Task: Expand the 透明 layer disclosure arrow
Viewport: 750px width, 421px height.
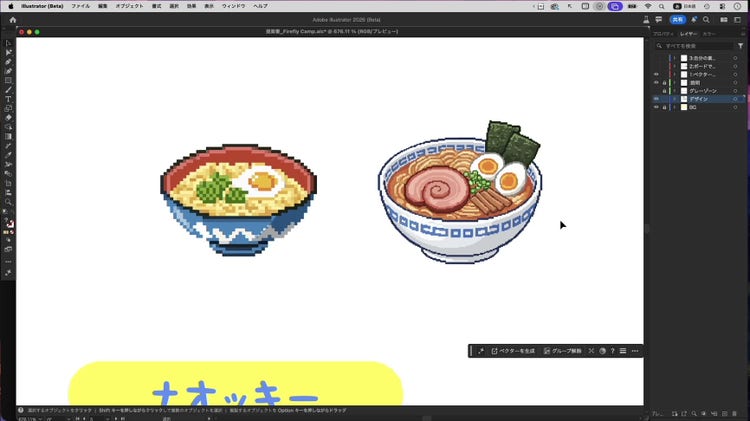Action: pos(674,83)
